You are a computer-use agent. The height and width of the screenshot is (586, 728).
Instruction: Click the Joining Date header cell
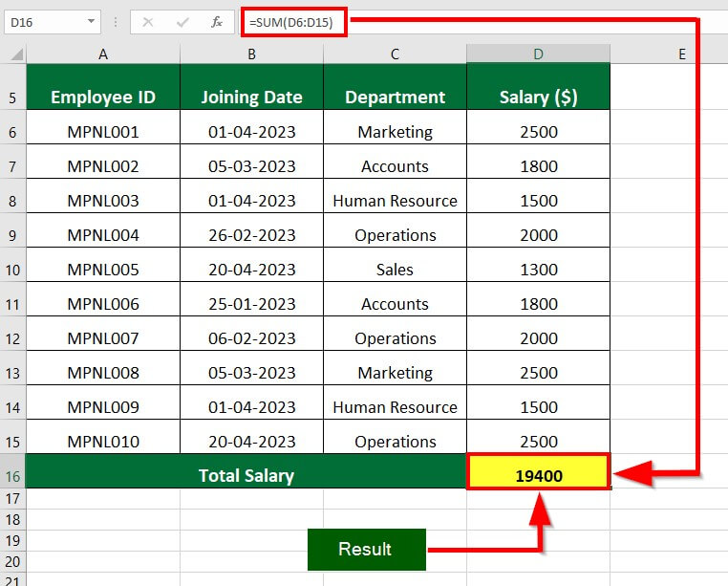pyautogui.click(x=251, y=87)
